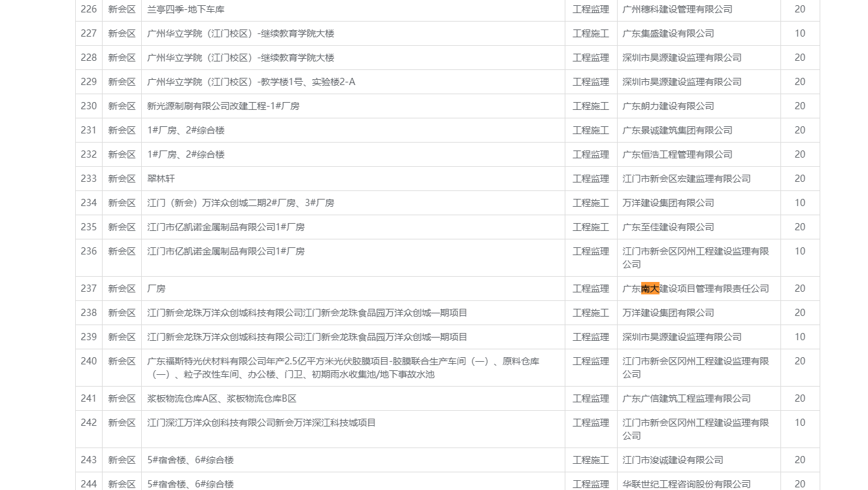Click company 广州穗科建设管理有限公司
The width and height of the screenshot is (868, 490).
pos(677,9)
